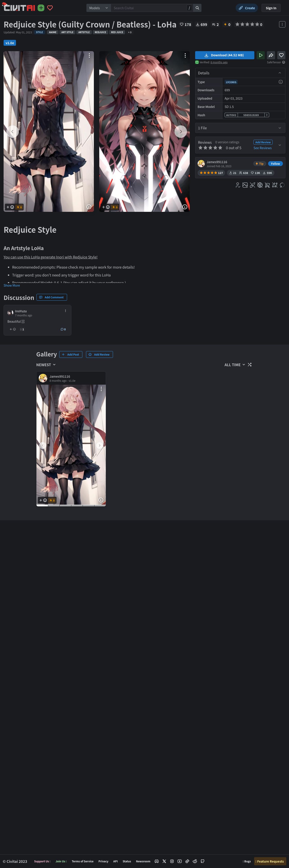289x868 pixels.
Task: Click the SafeTensor info icon
Action: point(284,62)
